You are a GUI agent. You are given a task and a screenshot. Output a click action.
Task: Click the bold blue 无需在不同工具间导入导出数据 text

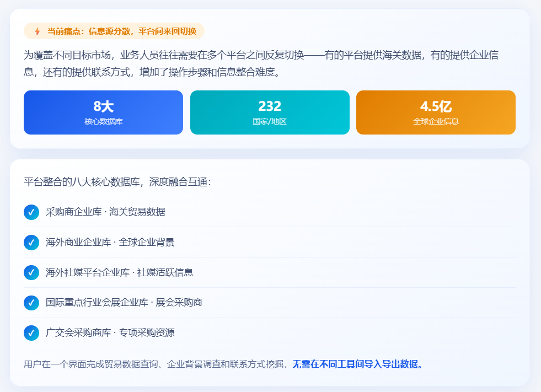[x=358, y=364]
